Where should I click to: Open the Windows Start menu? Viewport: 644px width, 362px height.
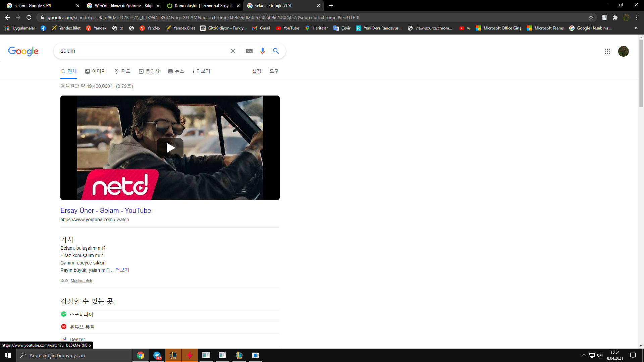(8, 355)
